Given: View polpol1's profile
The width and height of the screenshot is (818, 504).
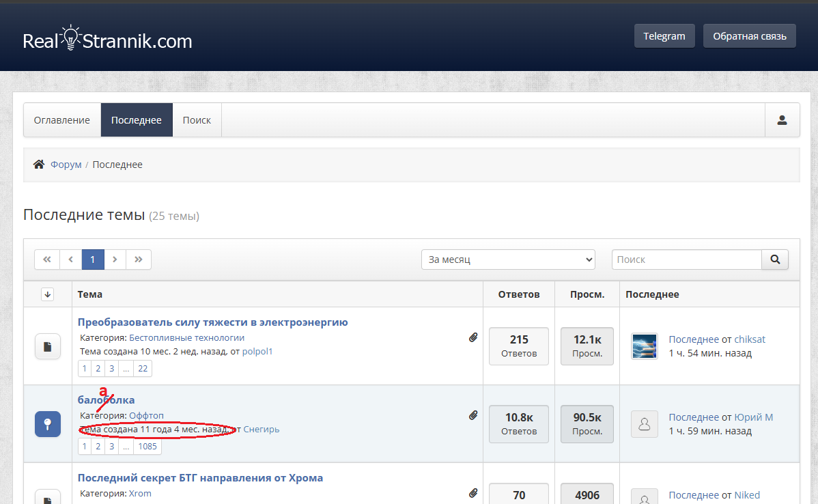Looking at the screenshot, I should click(x=257, y=351).
